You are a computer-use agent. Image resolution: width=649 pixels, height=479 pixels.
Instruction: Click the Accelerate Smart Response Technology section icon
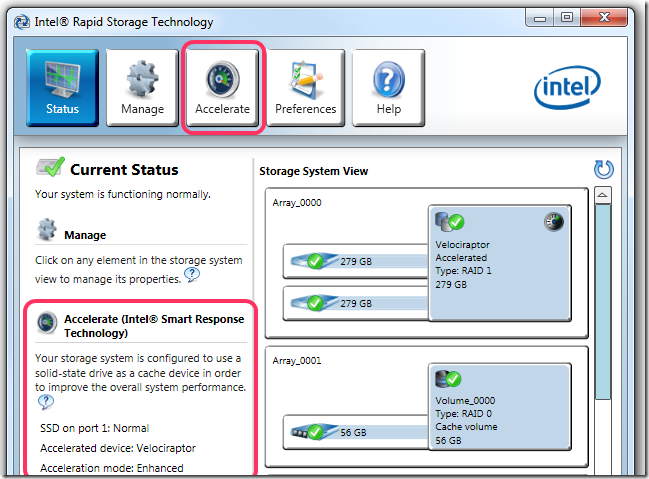click(x=47, y=323)
